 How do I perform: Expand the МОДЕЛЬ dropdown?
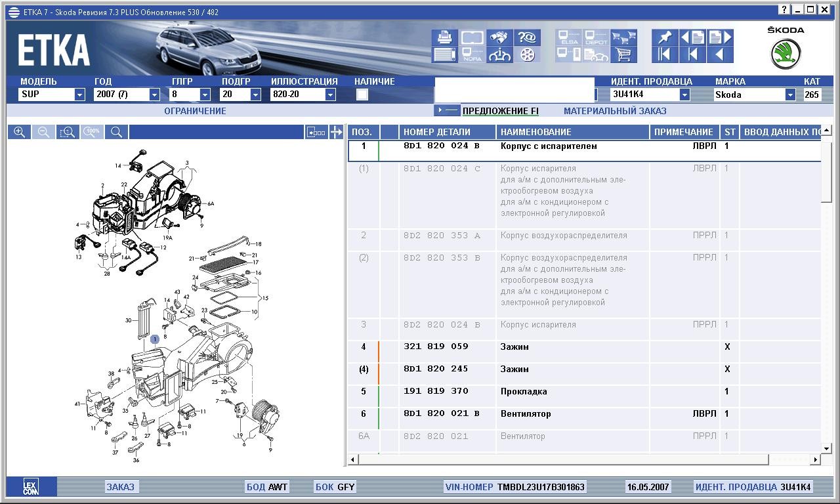click(x=79, y=94)
